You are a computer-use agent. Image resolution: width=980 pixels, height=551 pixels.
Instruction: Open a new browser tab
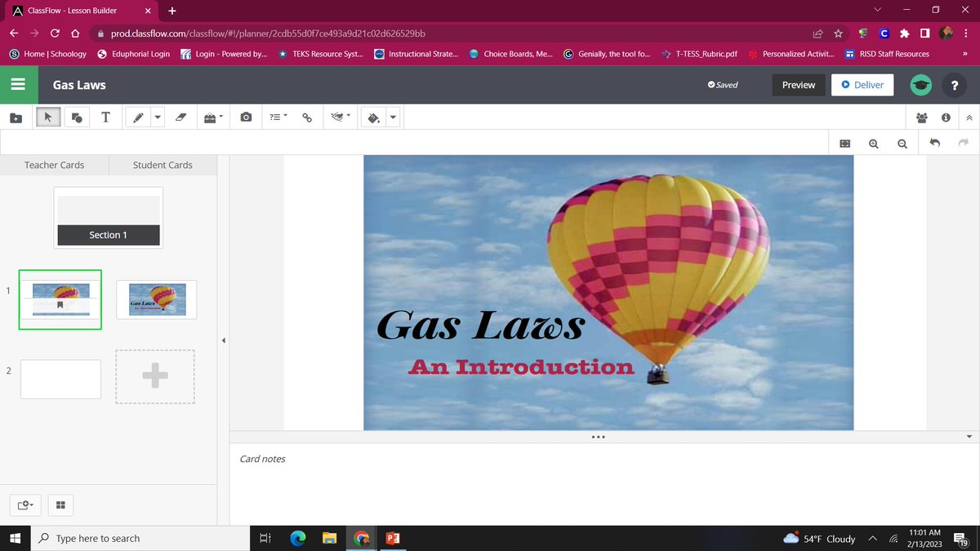click(171, 11)
